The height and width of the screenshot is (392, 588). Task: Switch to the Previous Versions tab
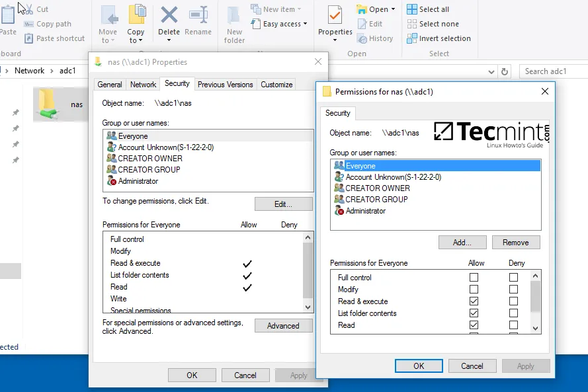point(225,85)
